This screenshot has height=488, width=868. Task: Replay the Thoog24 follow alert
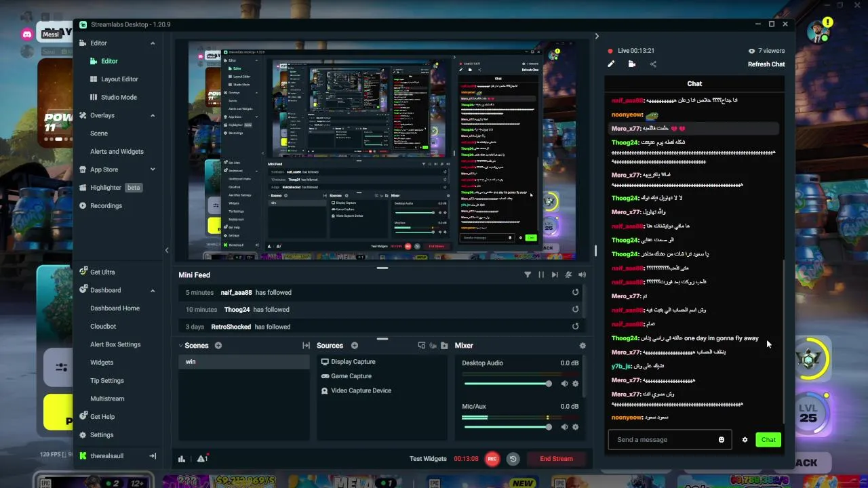tap(575, 309)
